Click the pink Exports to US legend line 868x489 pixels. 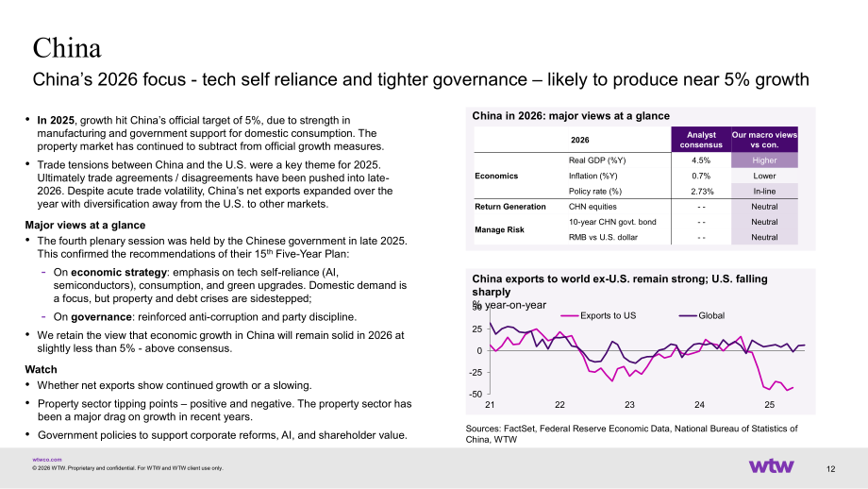[x=569, y=315]
